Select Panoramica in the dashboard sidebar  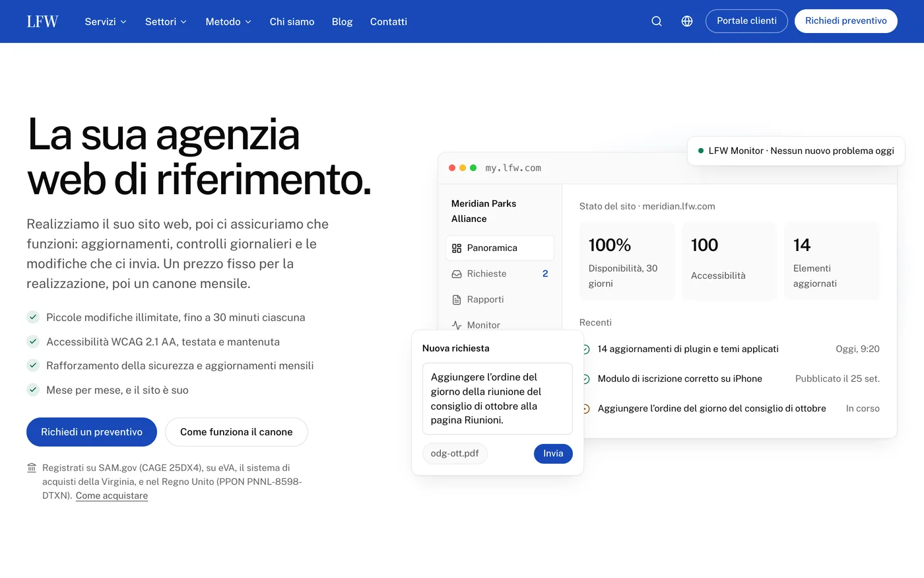click(x=500, y=248)
